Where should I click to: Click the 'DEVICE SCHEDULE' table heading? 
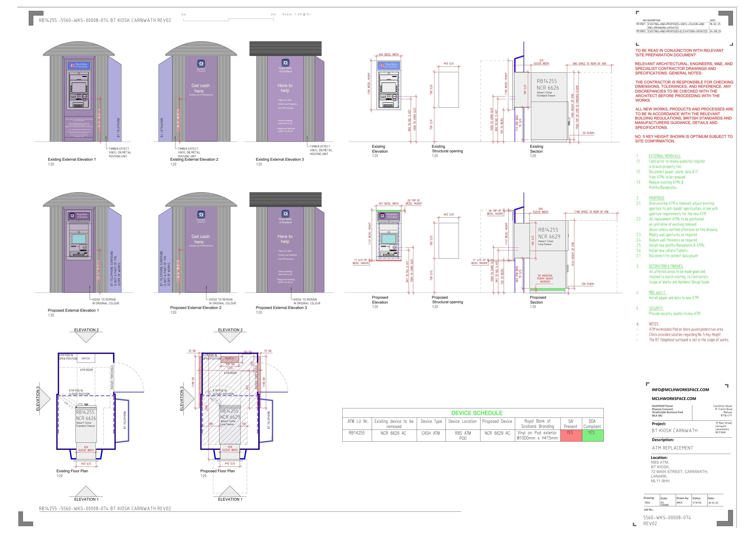pyautogui.click(x=477, y=413)
